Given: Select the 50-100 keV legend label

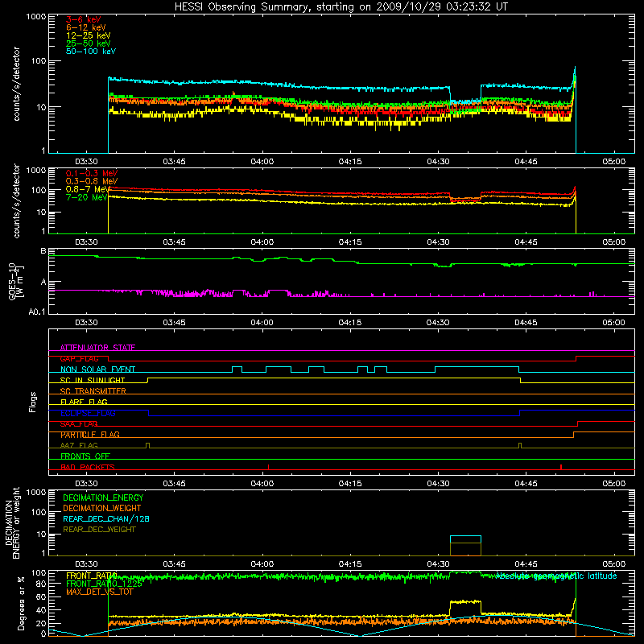Looking at the screenshot, I should click(x=91, y=52).
